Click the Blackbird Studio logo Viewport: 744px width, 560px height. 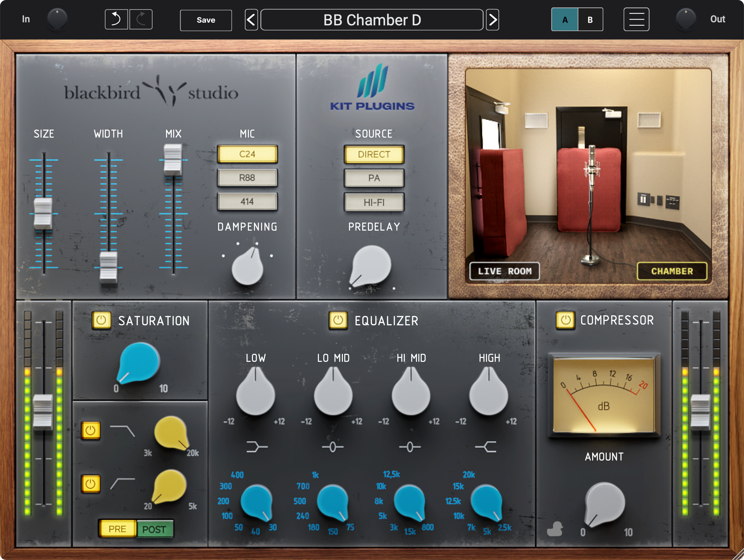tap(151, 91)
